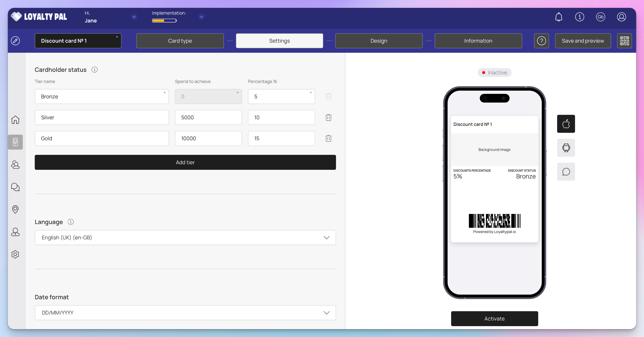Delete the Silver tier row
This screenshot has width=644, height=337.
pyautogui.click(x=328, y=118)
